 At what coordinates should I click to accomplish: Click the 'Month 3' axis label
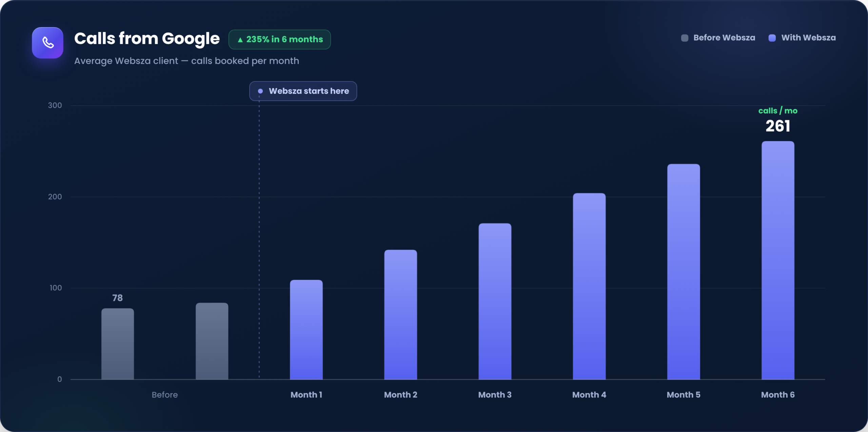coord(495,395)
